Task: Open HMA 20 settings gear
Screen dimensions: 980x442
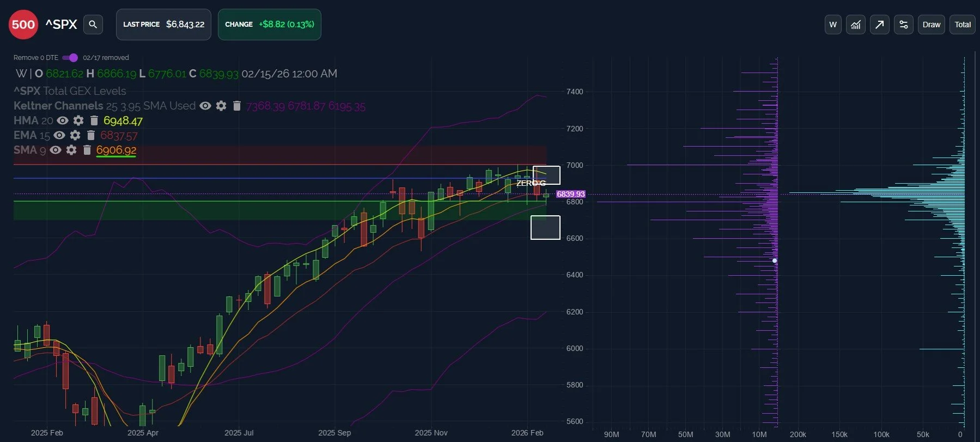Action: (x=78, y=120)
